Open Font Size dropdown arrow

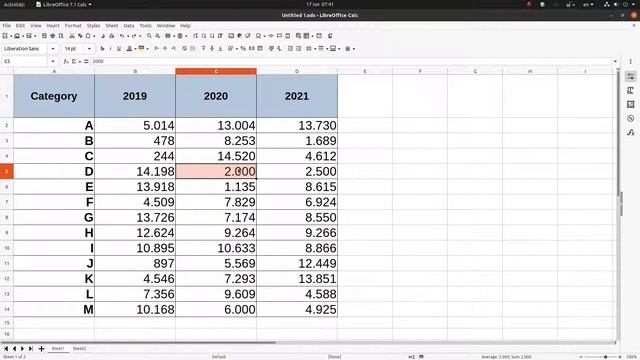89,49
